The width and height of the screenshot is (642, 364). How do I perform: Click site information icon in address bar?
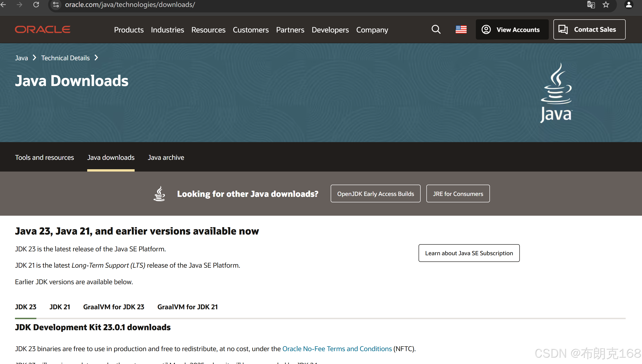click(x=56, y=5)
